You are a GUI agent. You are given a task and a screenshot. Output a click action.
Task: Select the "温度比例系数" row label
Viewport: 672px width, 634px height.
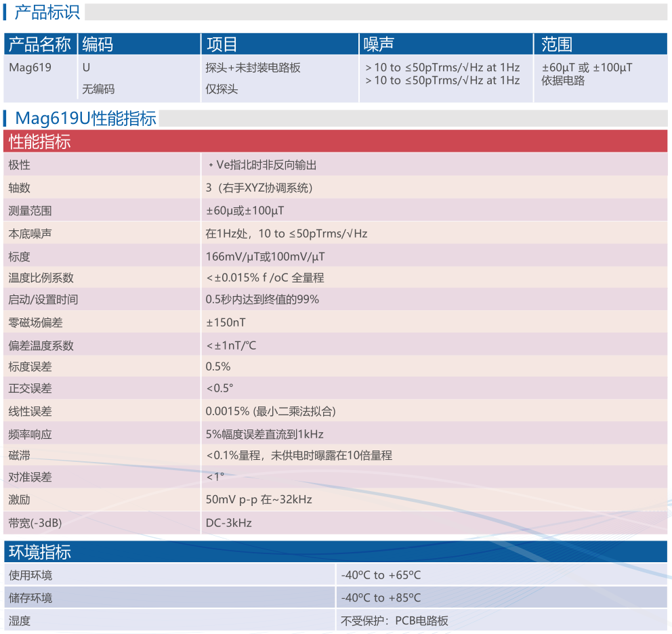pos(41,278)
